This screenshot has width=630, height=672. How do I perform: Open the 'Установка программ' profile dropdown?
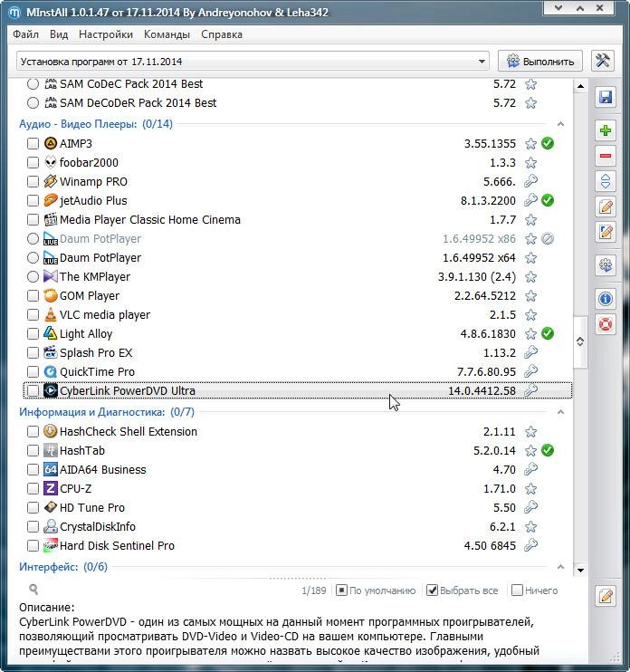pyautogui.click(x=253, y=62)
